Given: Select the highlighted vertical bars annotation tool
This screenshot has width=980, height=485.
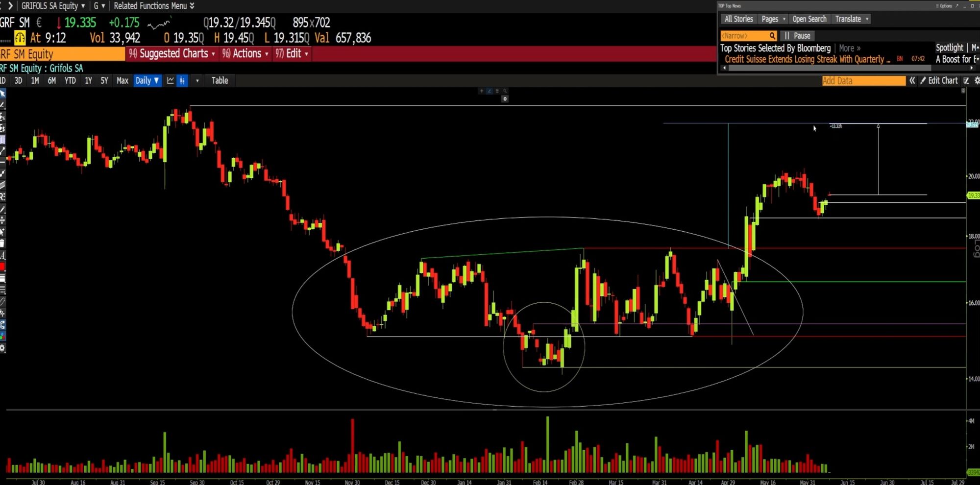Looking at the screenshot, I should coord(2,140).
